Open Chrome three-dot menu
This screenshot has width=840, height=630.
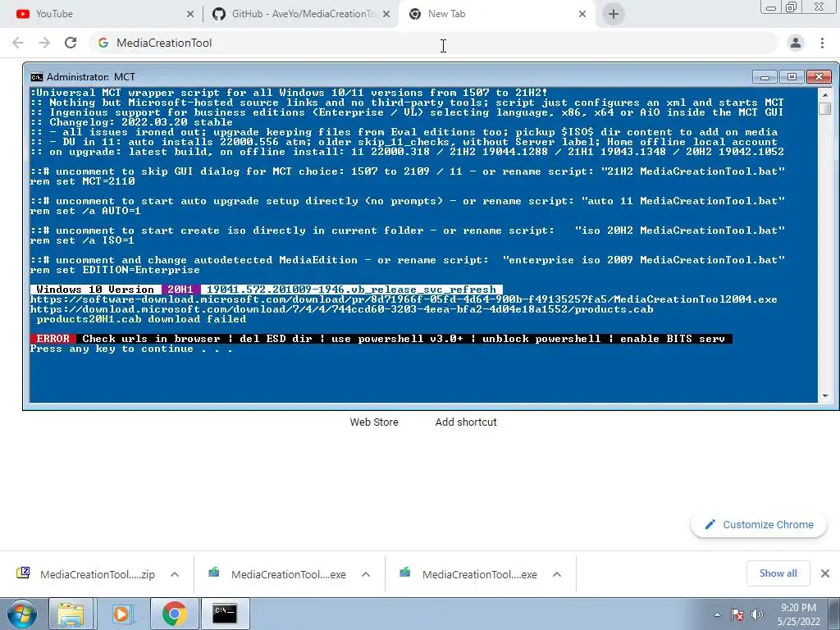(822, 43)
